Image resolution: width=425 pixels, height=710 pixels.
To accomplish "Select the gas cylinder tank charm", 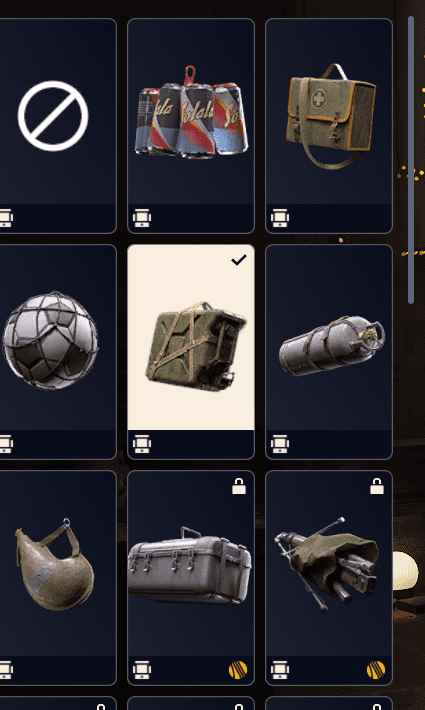I will (x=329, y=352).
